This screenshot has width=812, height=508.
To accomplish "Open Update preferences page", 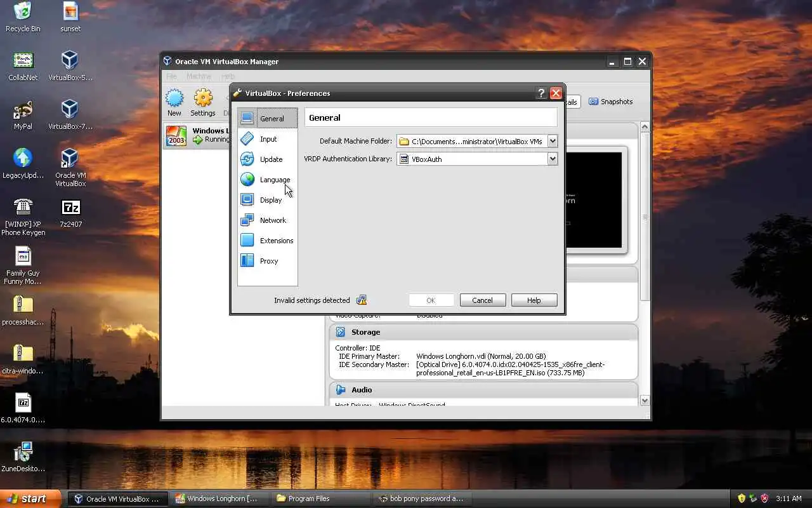I will pos(268,159).
